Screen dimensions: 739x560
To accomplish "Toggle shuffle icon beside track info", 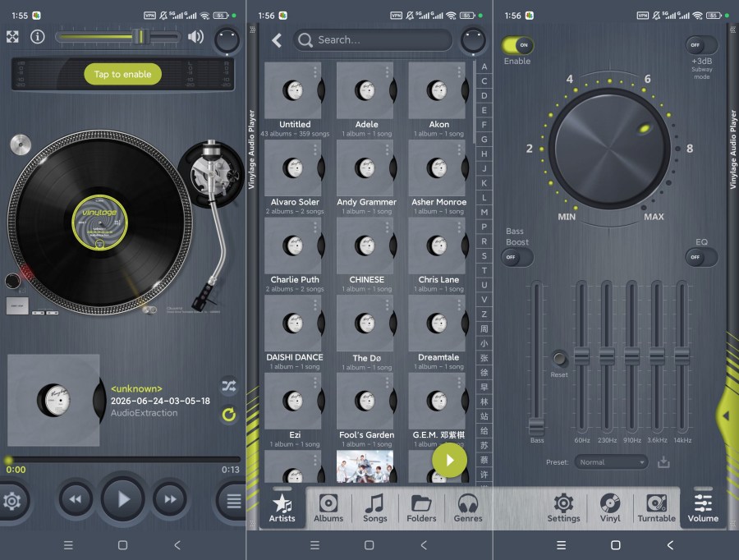I will click(229, 386).
